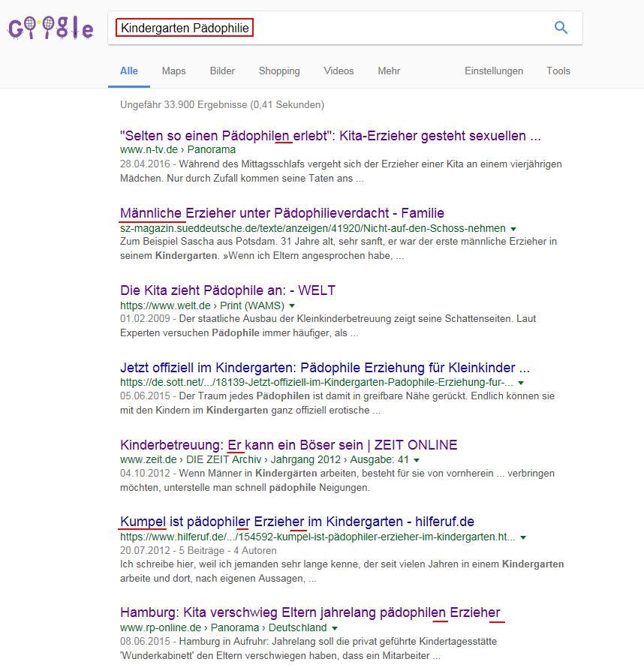Click the date 28.04.2016 in the snippet
644x671 pixels.
coord(145,164)
